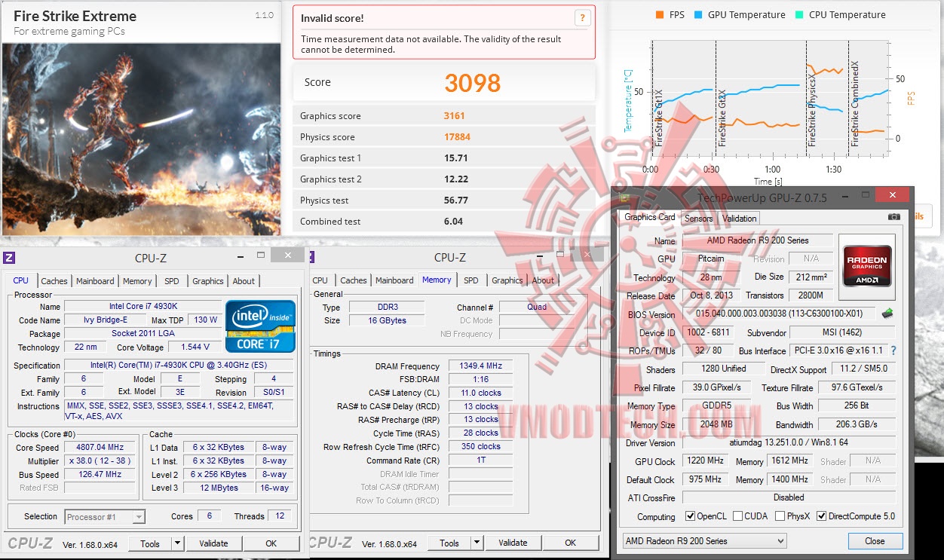Click the Combined test value 6.04

point(454,222)
